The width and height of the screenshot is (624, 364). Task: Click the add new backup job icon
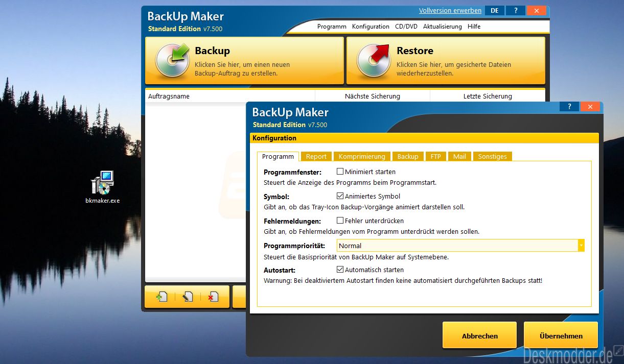click(162, 297)
